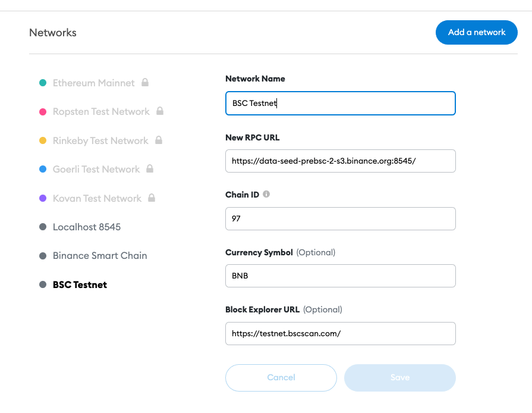Select the Ethereum Mainnet network

(93, 83)
